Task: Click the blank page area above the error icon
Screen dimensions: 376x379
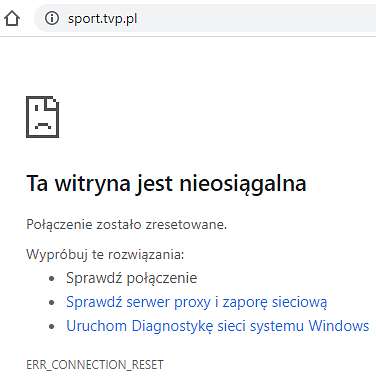Action: [x=188, y=65]
